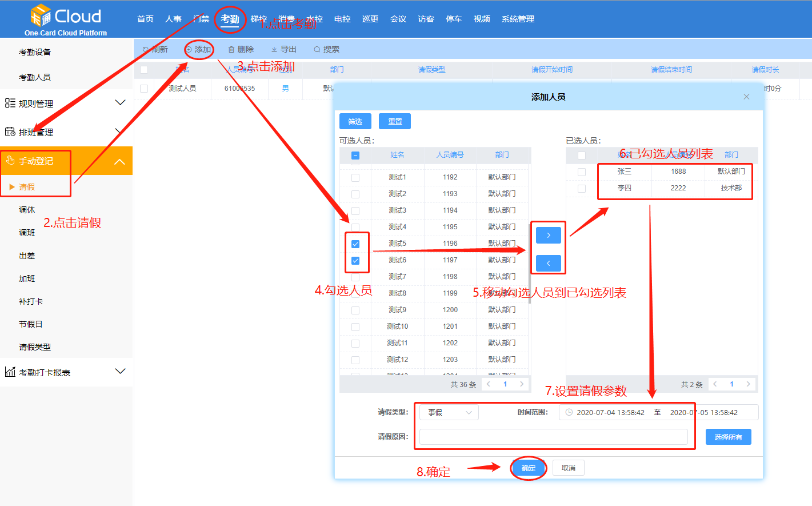Click the 添加 (add) toolbar icon

pos(189,49)
